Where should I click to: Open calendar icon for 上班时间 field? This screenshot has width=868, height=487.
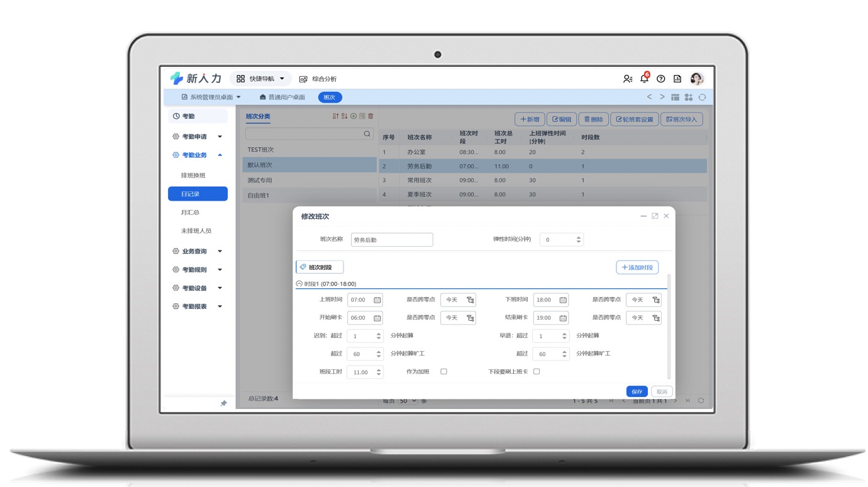point(377,300)
